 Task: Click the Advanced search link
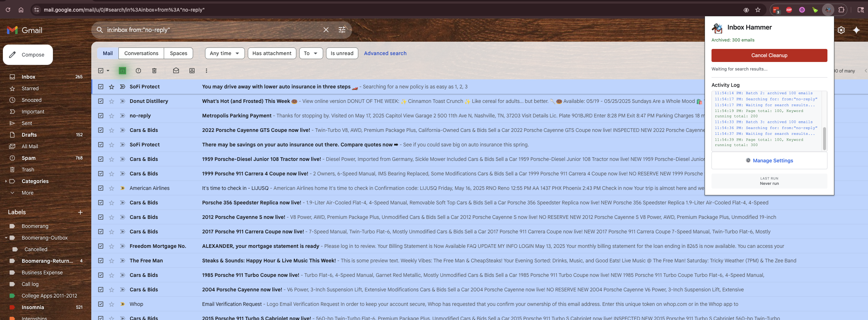coord(385,53)
